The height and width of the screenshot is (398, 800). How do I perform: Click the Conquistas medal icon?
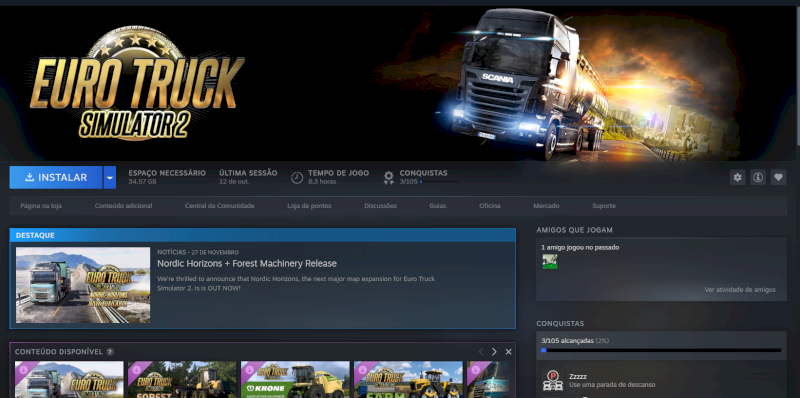389,177
